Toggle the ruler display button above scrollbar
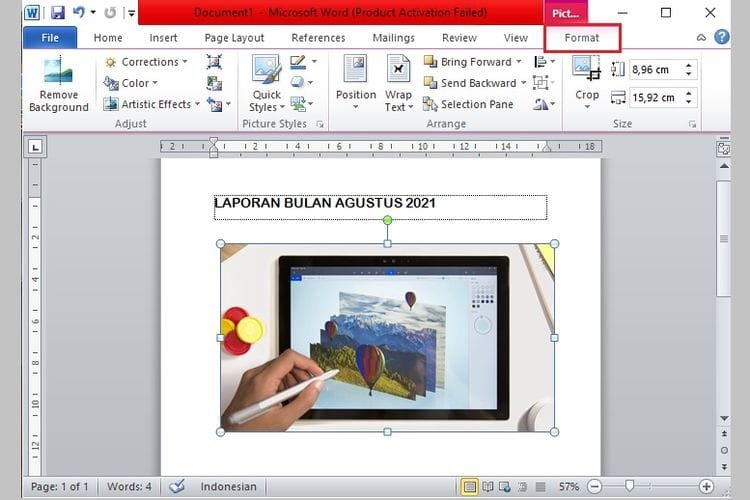The width and height of the screenshot is (750, 500). pos(724,148)
